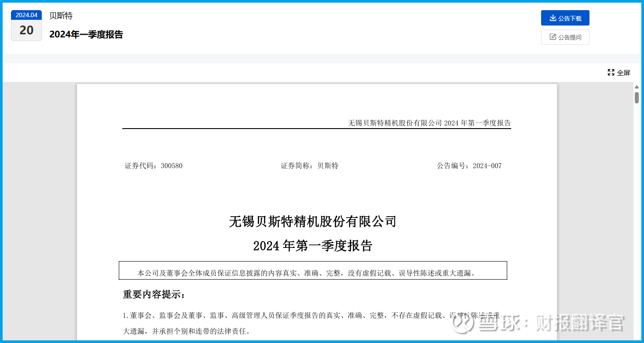Click the download arrow icon on 公告下载 button
This screenshot has width=644, height=343.
pyautogui.click(x=553, y=18)
